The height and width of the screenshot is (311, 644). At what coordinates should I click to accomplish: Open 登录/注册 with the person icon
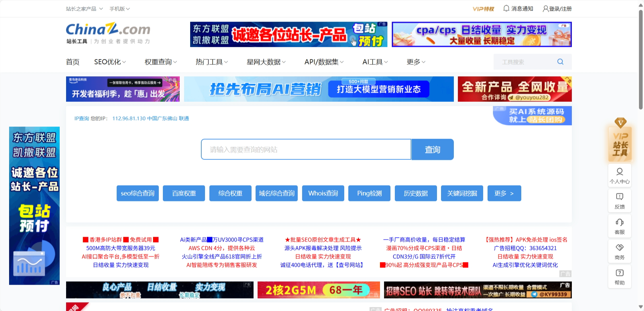tap(557, 8)
